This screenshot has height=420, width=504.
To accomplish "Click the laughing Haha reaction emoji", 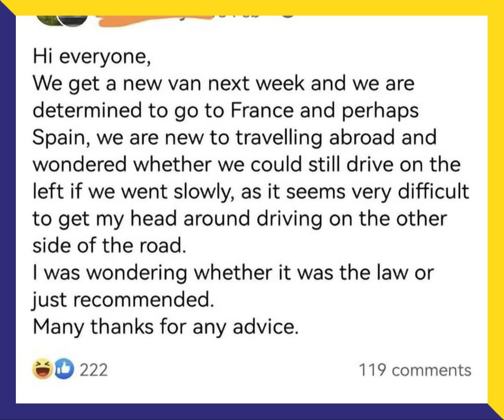I will [x=42, y=369].
